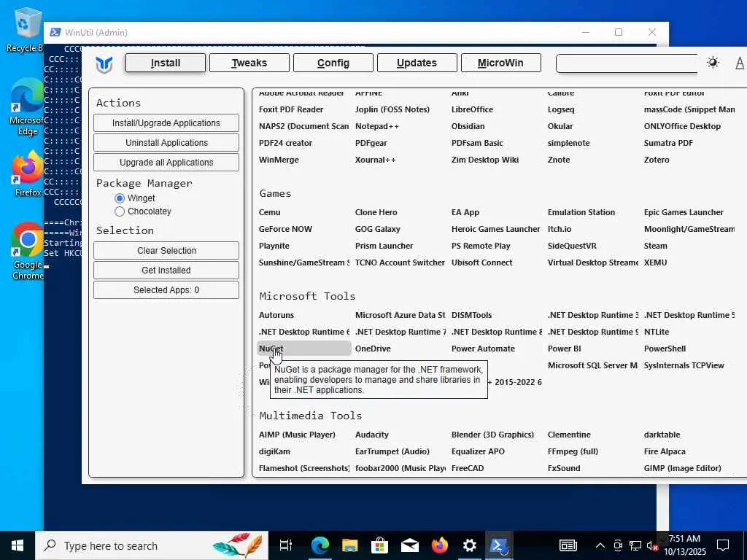Click the Get Installed button
Image resolution: width=747 pixels, height=560 pixels.
coord(166,270)
